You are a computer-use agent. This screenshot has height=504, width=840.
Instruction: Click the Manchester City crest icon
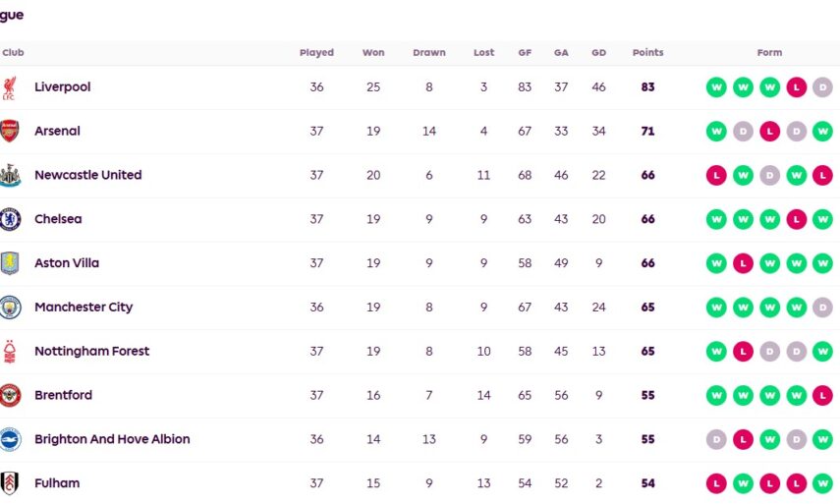pos(10,308)
